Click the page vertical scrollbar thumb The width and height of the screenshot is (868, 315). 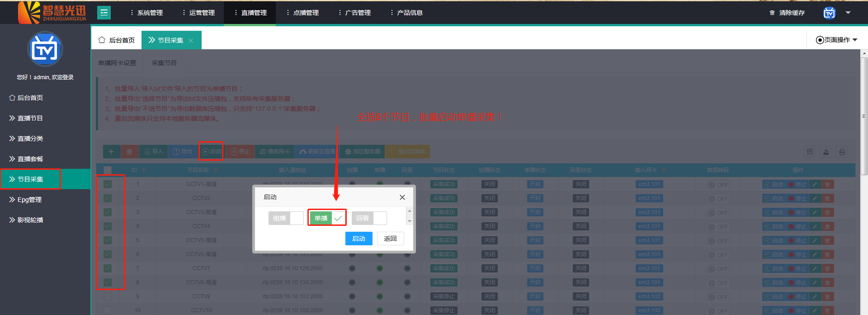(864, 116)
